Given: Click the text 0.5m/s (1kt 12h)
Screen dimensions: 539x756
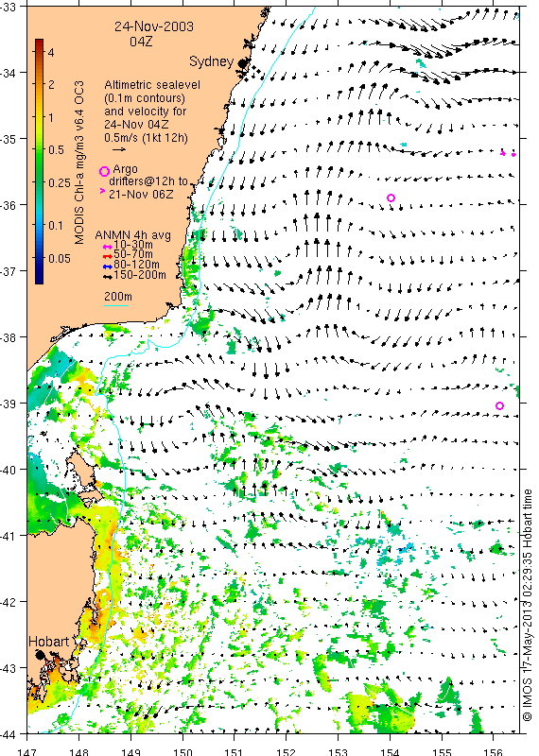Looking at the screenshot, I should tap(146, 138).
